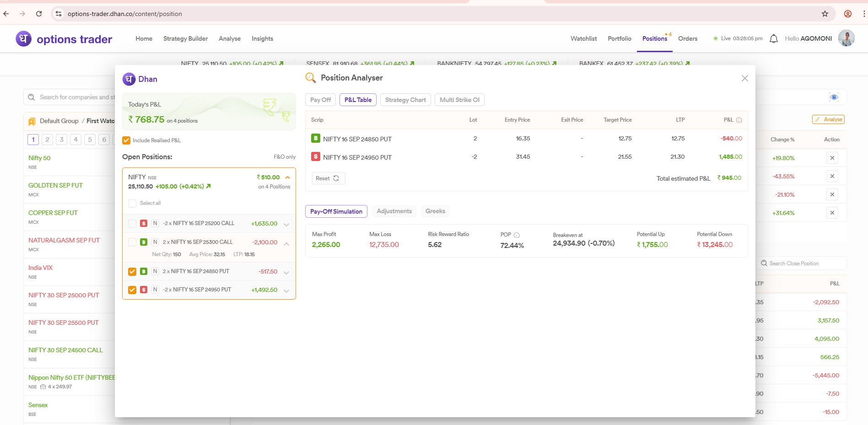
Task: Collapse the NIFTY open positions group
Action: [x=287, y=178]
